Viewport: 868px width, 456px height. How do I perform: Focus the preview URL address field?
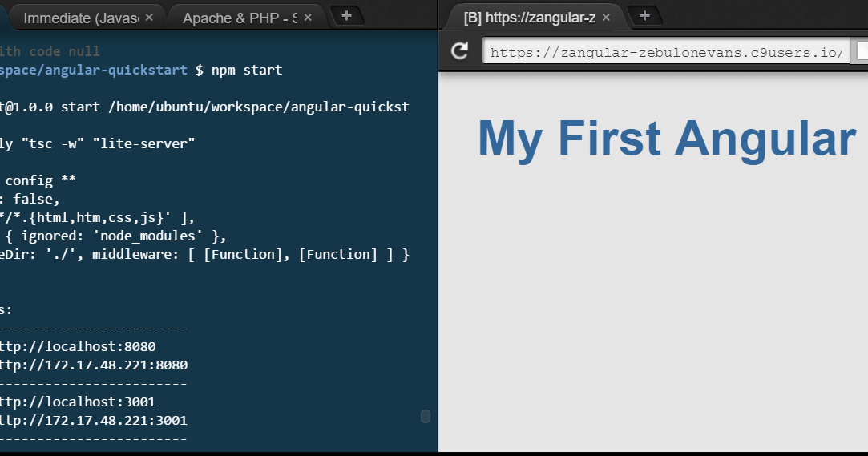[x=665, y=53]
